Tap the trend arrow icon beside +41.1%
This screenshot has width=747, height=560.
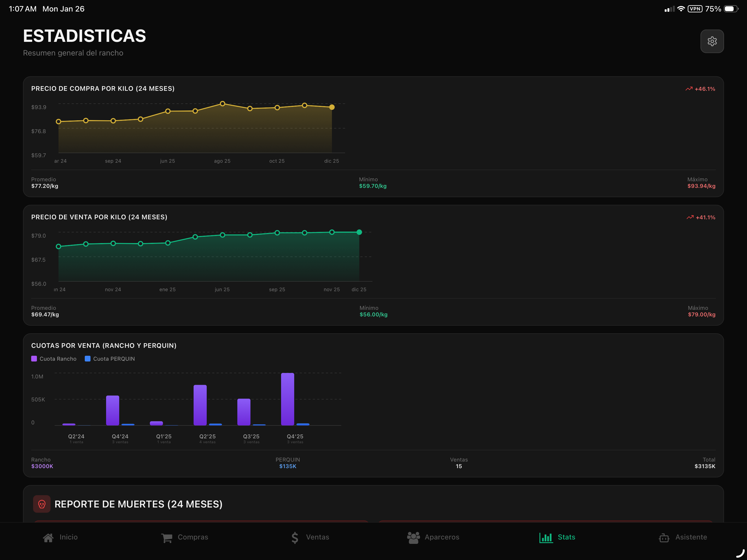coord(690,217)
